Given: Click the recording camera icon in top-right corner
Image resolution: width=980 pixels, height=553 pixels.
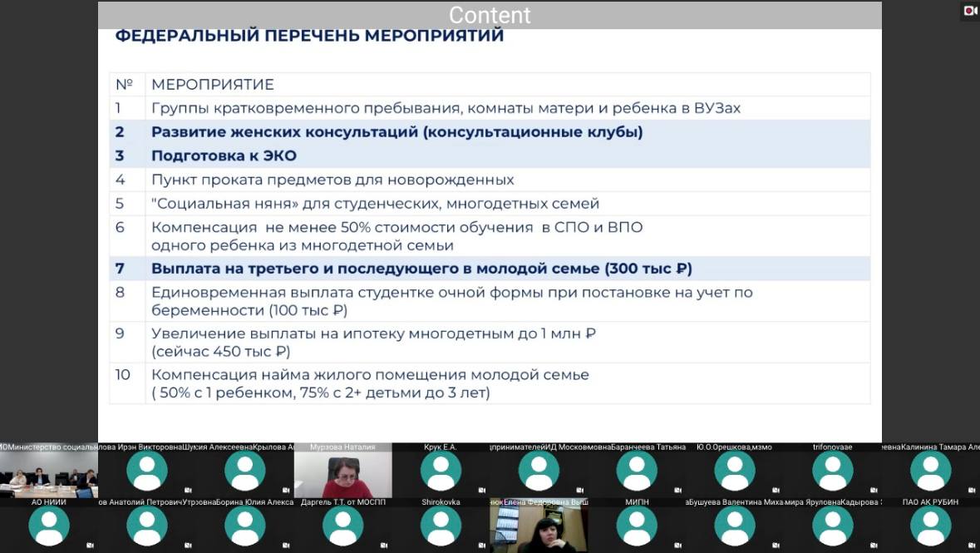Looking at the screenshot, I should pos(969,11).
